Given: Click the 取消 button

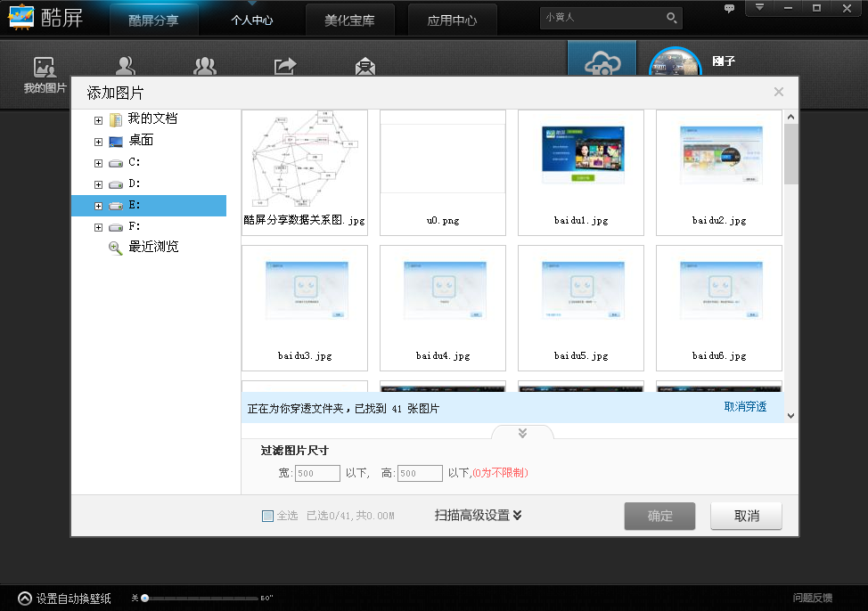Looking at the screenshot, I should pos(746,516).
